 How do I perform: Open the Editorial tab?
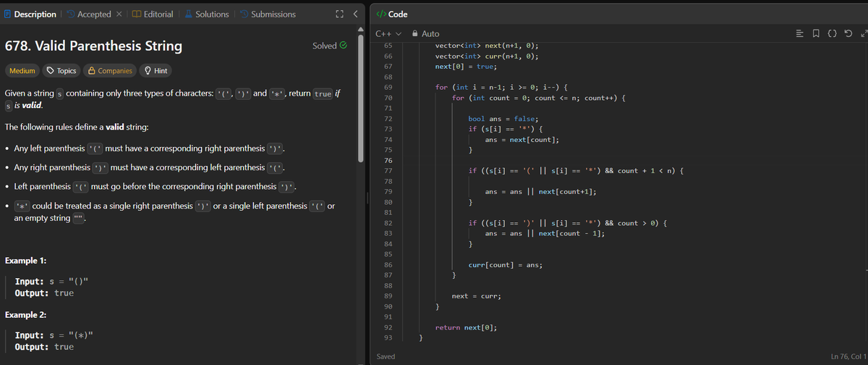tap(153, 14)
